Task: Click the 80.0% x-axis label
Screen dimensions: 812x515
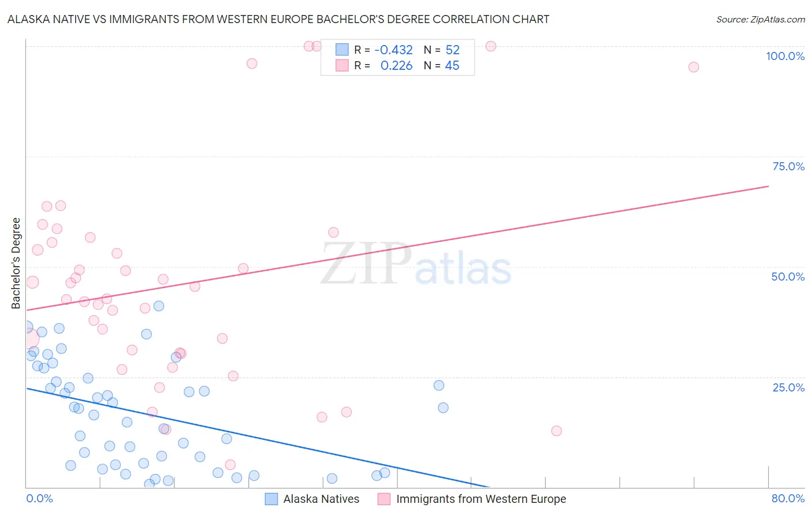Action: [788, 498]
